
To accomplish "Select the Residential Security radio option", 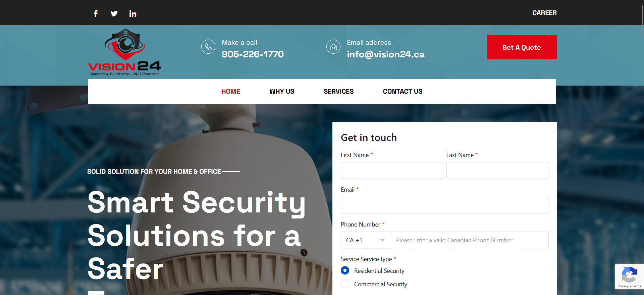I will coord(345,271).
